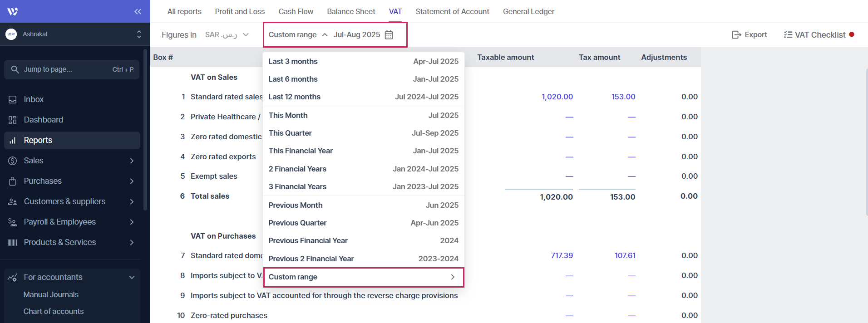This screenshot has width=868, height=323.
Task: Collapse the For accountants section
Action: click(132, 277)
